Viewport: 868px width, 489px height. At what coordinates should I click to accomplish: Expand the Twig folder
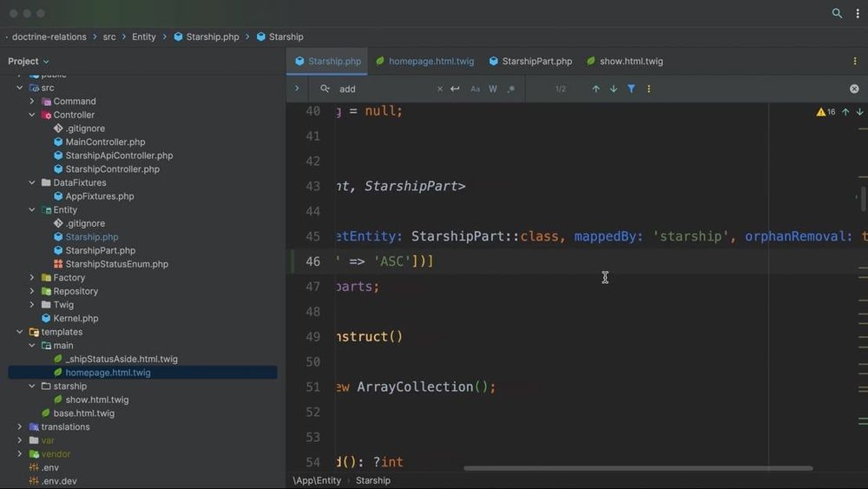point(31,305)
